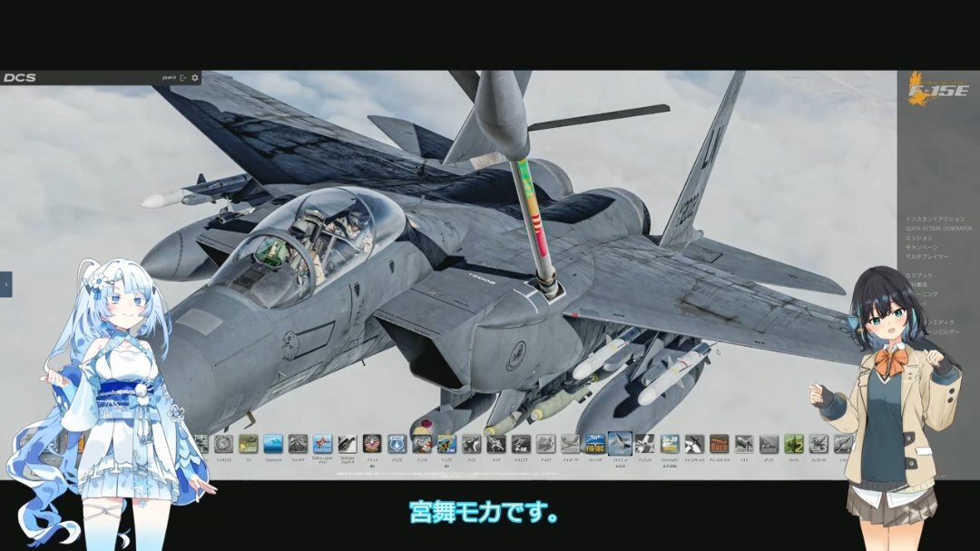Image resolution: width=980 pixels, height=551 pixels.
Task: Click the account username in DCS header
Action: [169, 77]
